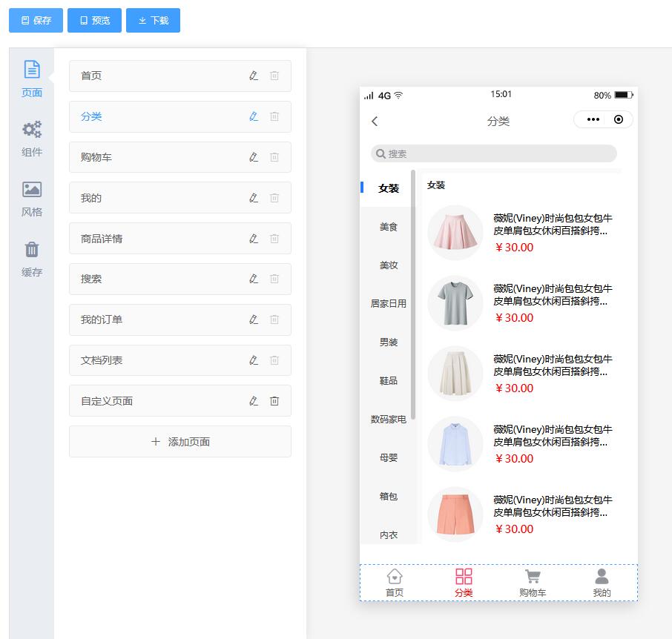Image resolution: width=672 pixels, height=639 pixels.
Task: Click the gray t-shirt product thumbnail
Action: click(x=455, y=302)
